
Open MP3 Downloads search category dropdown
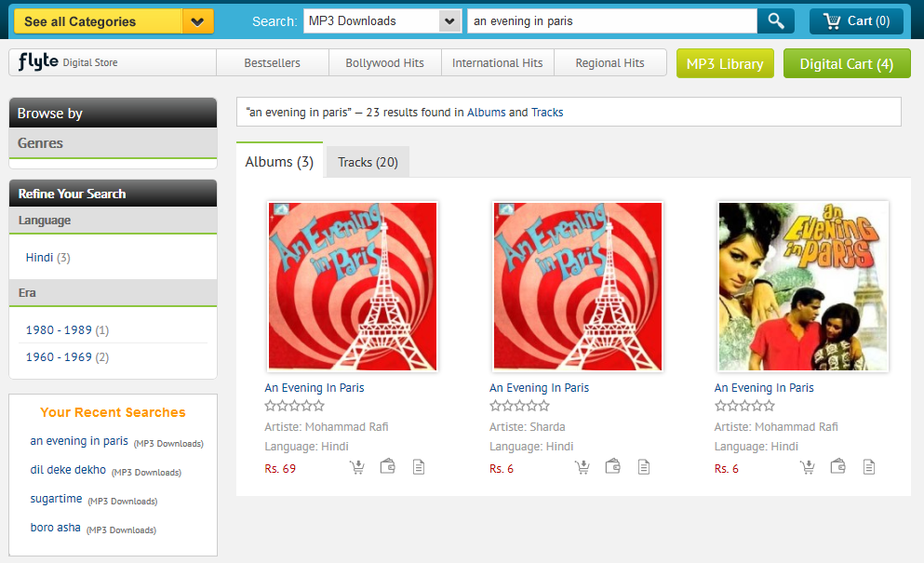pos(382,21)
